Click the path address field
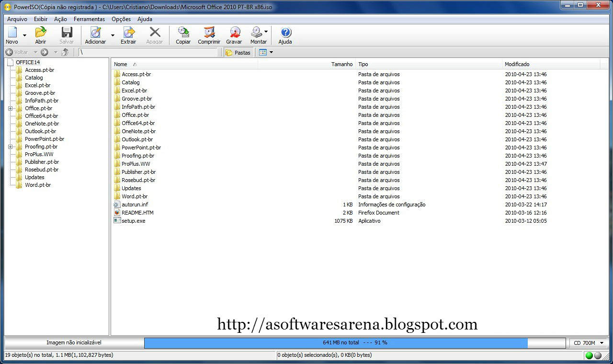 pos(148,52)
